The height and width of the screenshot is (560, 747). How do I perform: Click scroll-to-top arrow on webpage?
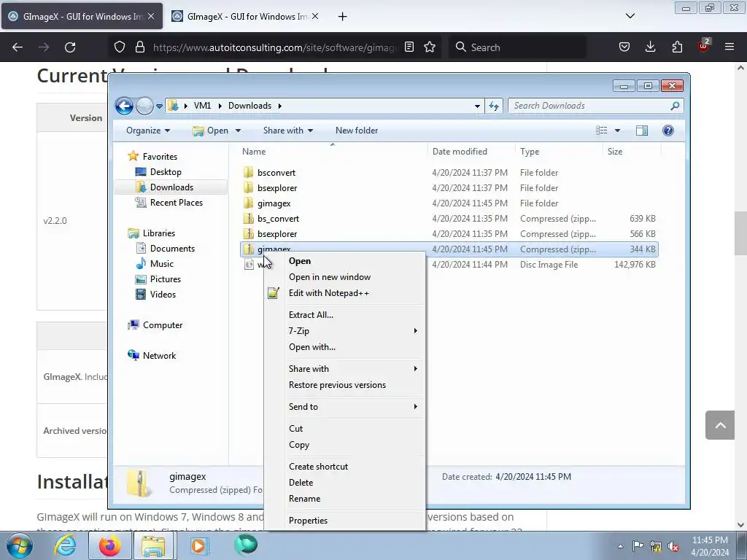[720, 425]
